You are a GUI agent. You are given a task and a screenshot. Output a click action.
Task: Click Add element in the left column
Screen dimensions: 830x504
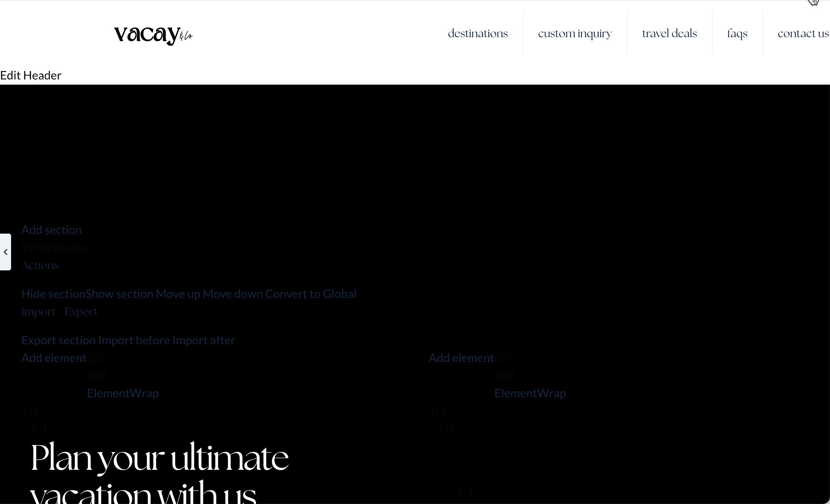pos(54,358)
